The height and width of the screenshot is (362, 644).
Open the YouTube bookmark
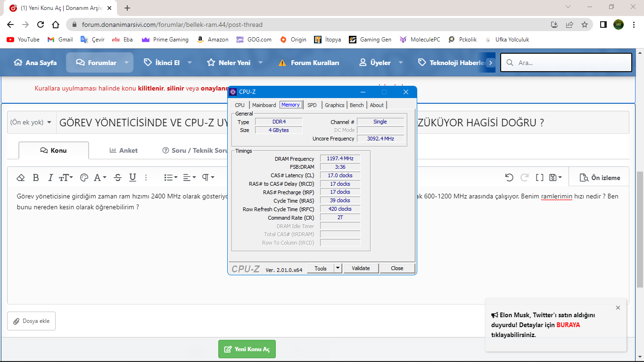23,40
